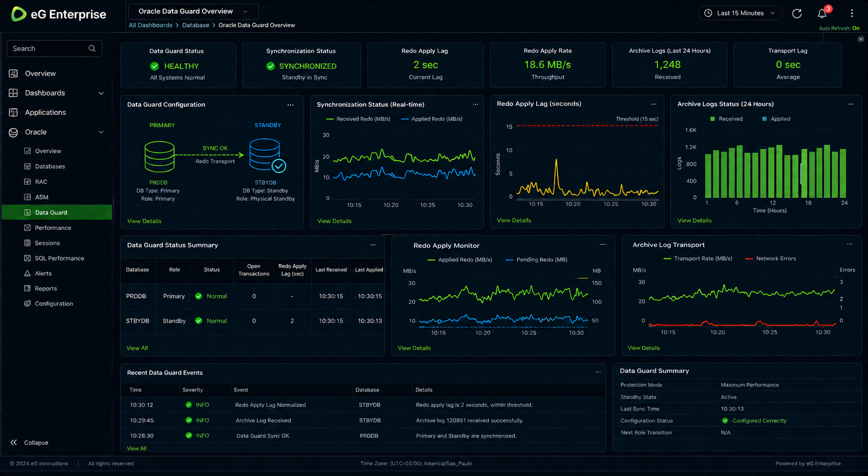Viewport: 868px width, 476px height.
Task: Open SQL Performance in Oracle submenu
Action: 59,258
